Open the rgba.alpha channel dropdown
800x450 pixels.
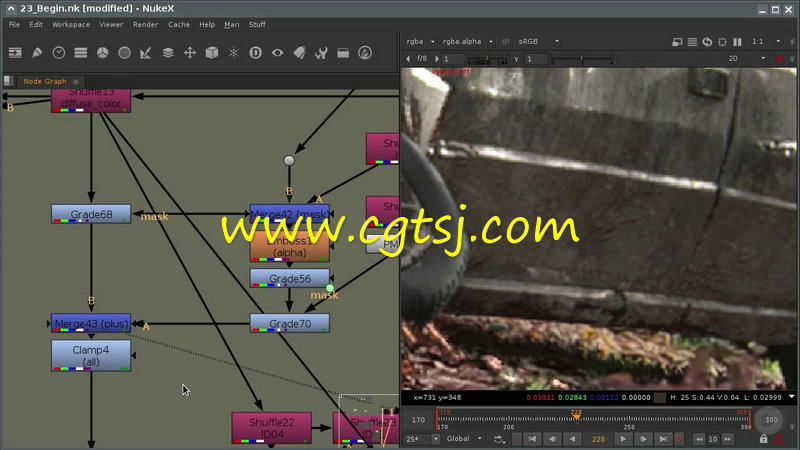click(x=467, y=42)
